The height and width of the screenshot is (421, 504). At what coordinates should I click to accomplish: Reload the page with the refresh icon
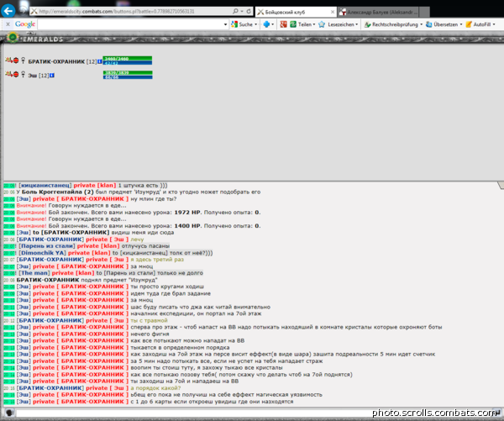(249, 11)
